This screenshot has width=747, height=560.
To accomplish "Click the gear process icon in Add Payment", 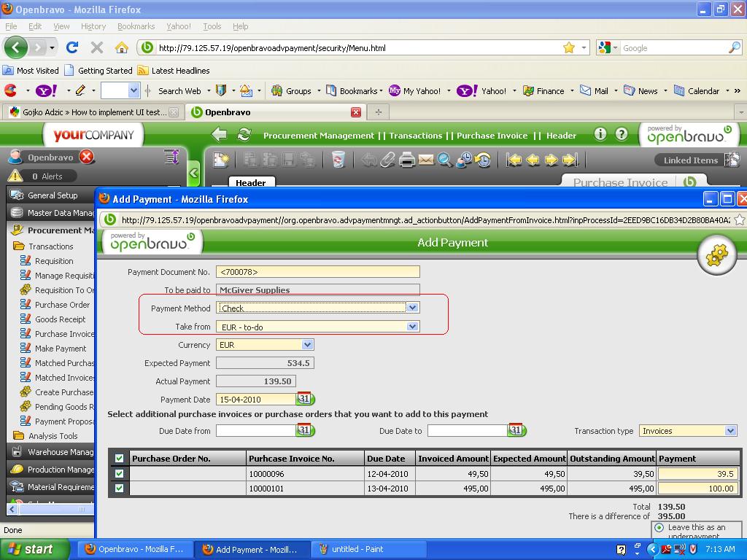I will tap(717, 255).
